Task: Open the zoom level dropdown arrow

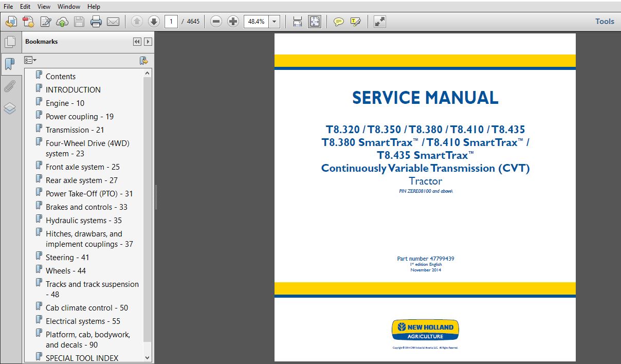Action: click(x=275, y=22)
